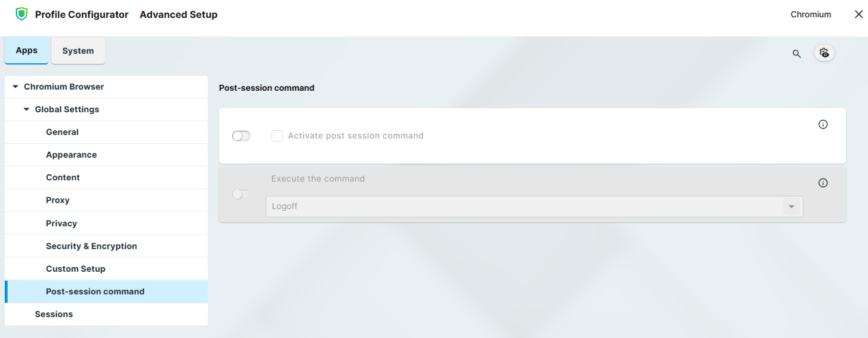Image resolution: width=868 pixels, height=338 pixels.
Task: Check the Activate post session command checkbox
Action: tap(277, 136)
